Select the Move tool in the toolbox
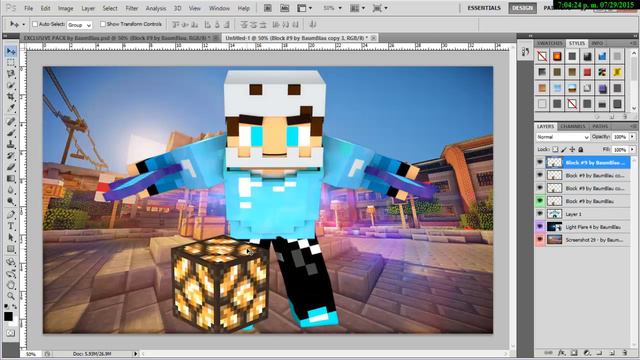This screenshot has width=640, height=360. [x=11, y=51]
